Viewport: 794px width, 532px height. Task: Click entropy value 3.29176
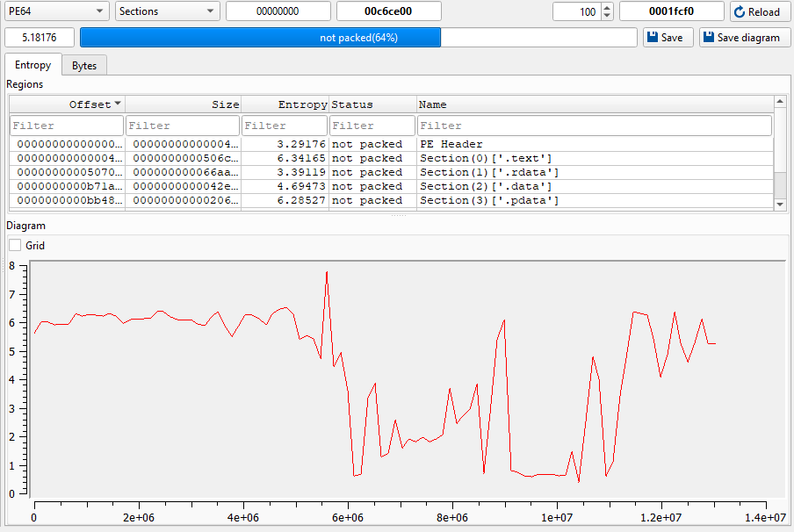pyautogui.click(x=301, y=144)
